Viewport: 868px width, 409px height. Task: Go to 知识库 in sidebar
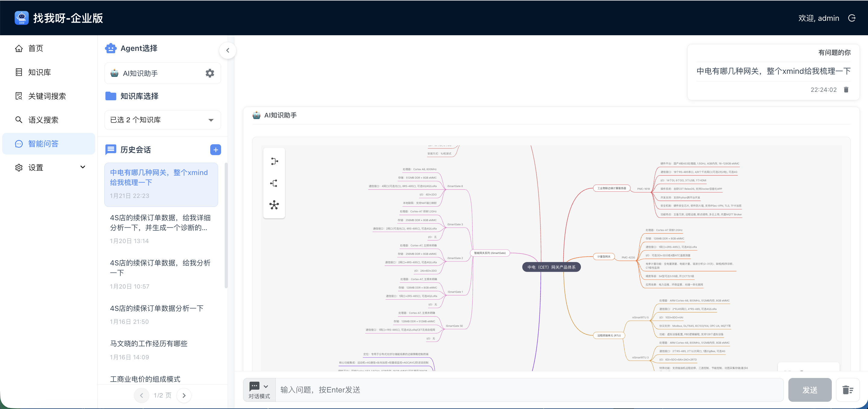(x=40, y=72)
